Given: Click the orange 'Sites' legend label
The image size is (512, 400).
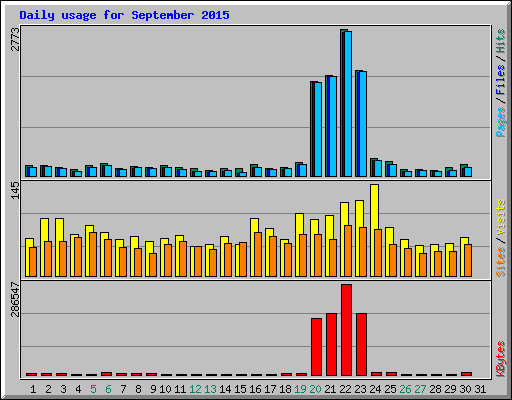Looking at the screenshot, I should click(x=501, y=262).
